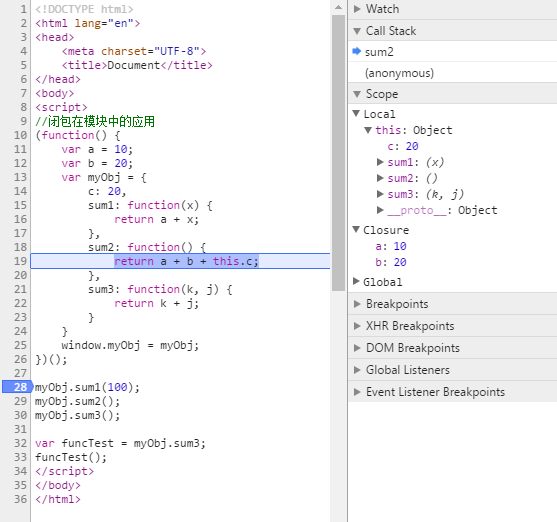Expand the sum2: () property
This screenshot has width=557, height=522.
click(380, 178)
